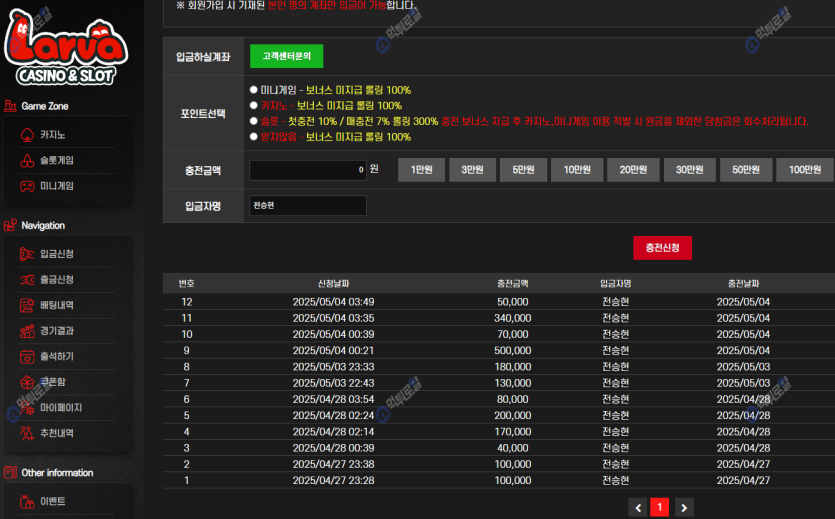The height and width of the screenshot is (519, 835).
Task: Select the 카지노 bonus radio option
Action: pyautogui.click(x=254, y=105)
